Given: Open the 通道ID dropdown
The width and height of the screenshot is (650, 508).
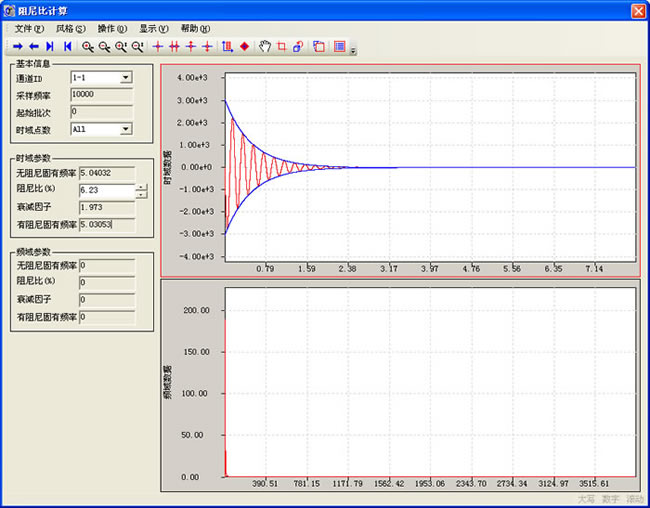Looking at the screenshot, I should coord(126,77).
